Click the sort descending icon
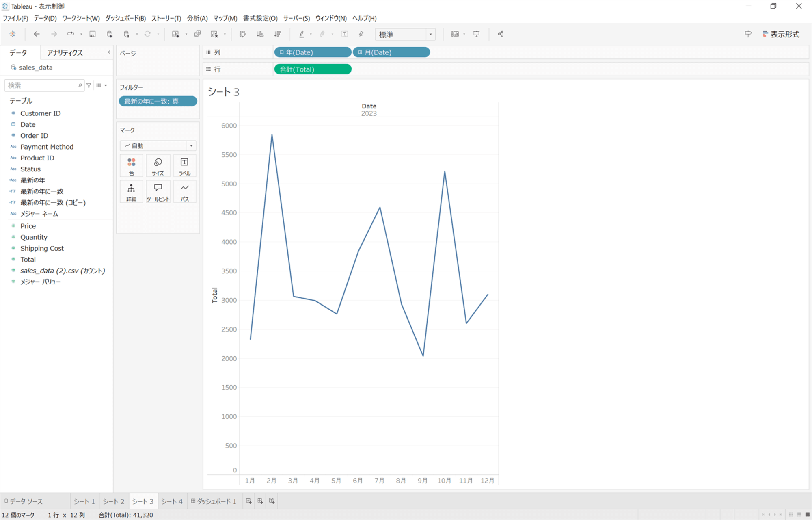 tap(278, 34)
